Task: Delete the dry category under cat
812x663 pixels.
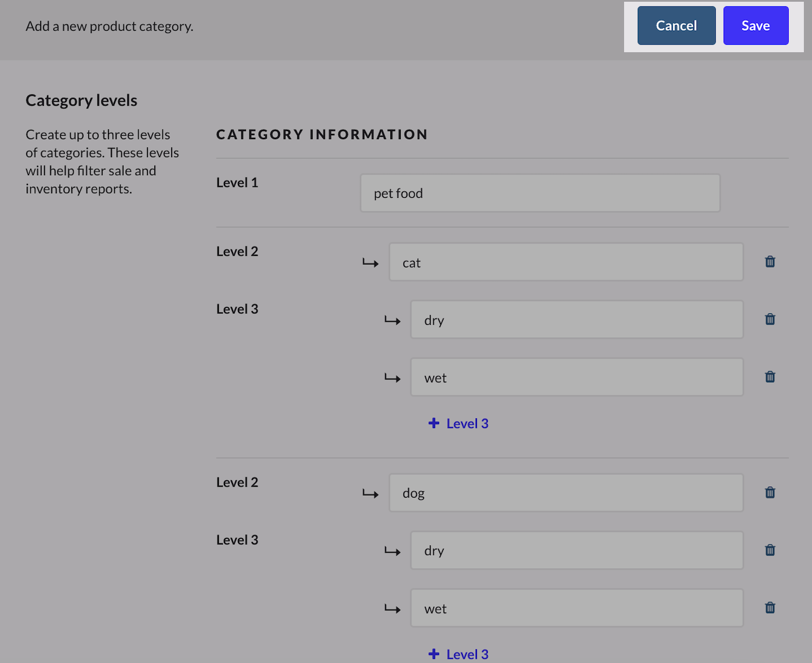Action: pos(770,319)
